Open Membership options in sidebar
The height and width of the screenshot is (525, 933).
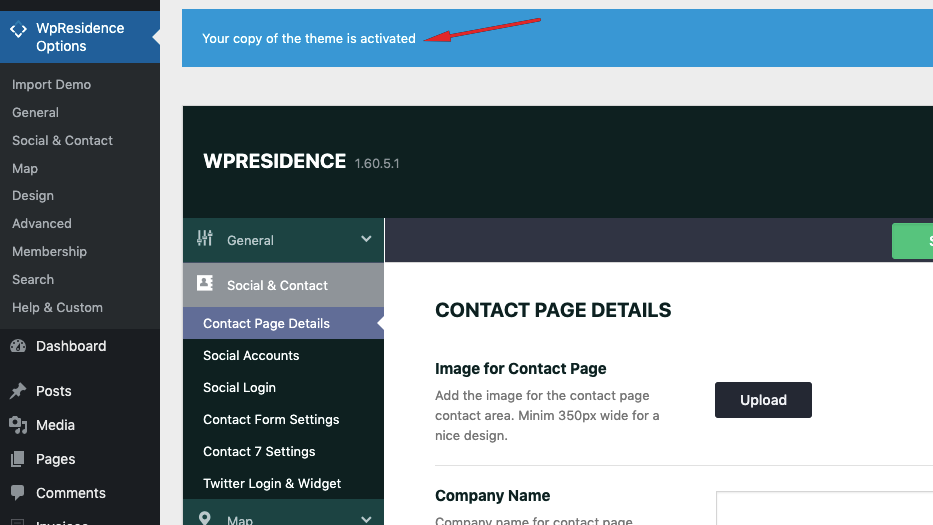49,251
